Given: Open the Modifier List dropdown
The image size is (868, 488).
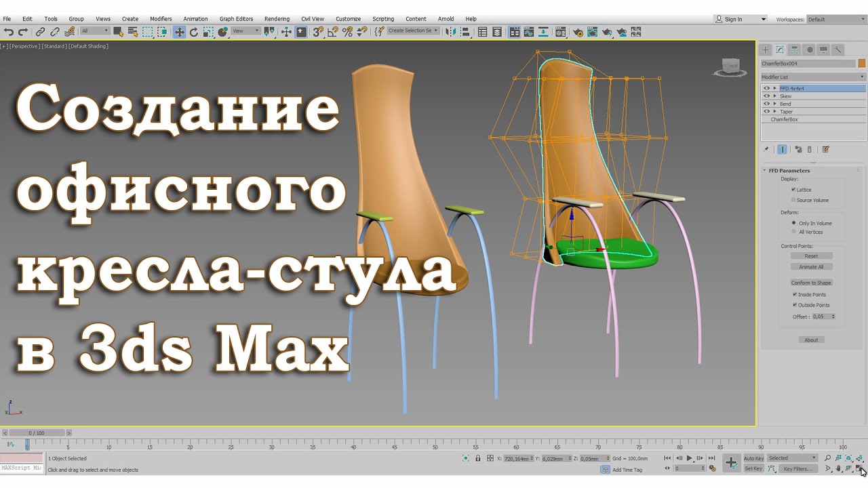Looking at the screenshot, I should [813, 77].
